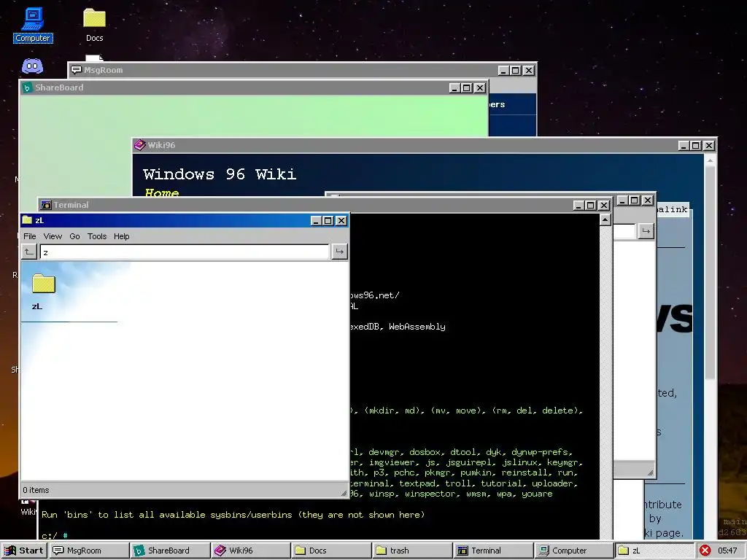Switch to MsgRoom from the taskbar
The image size is (747, 560).
pos(90,551)
